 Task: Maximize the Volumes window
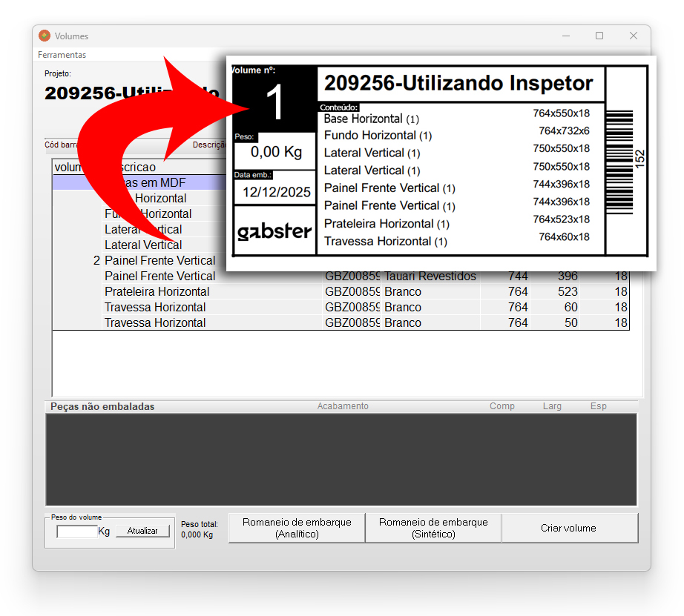[x=599, y=36]
